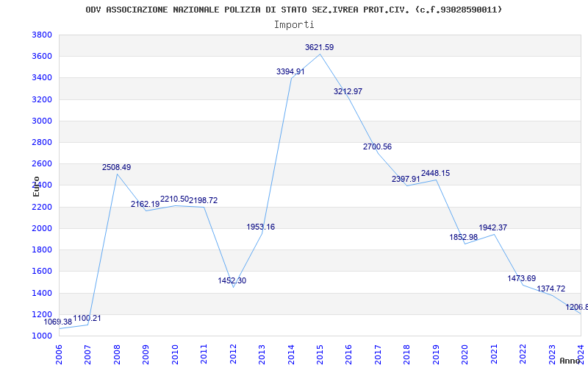The image size is (588, 368).
Task: Select peak data value 3621.59
Action: click(320, 47)
